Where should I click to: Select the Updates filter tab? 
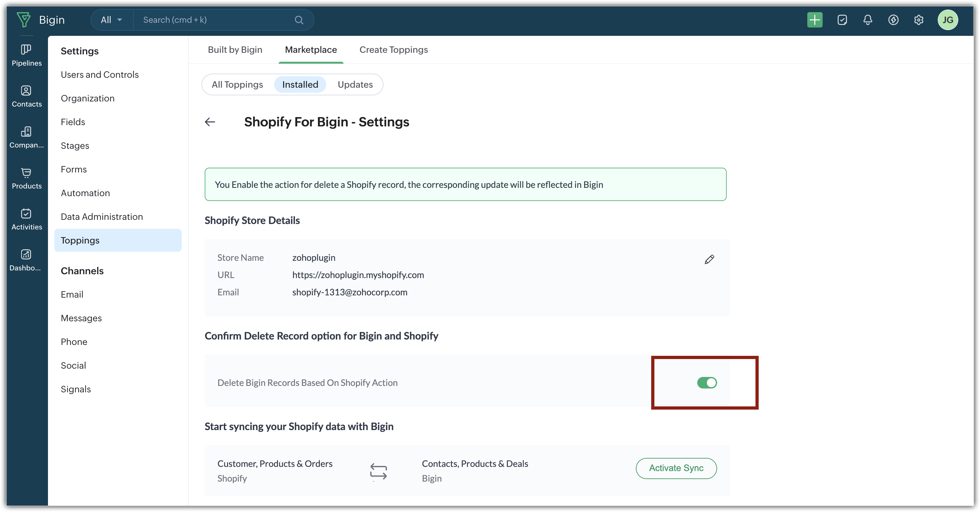[355, 84]
